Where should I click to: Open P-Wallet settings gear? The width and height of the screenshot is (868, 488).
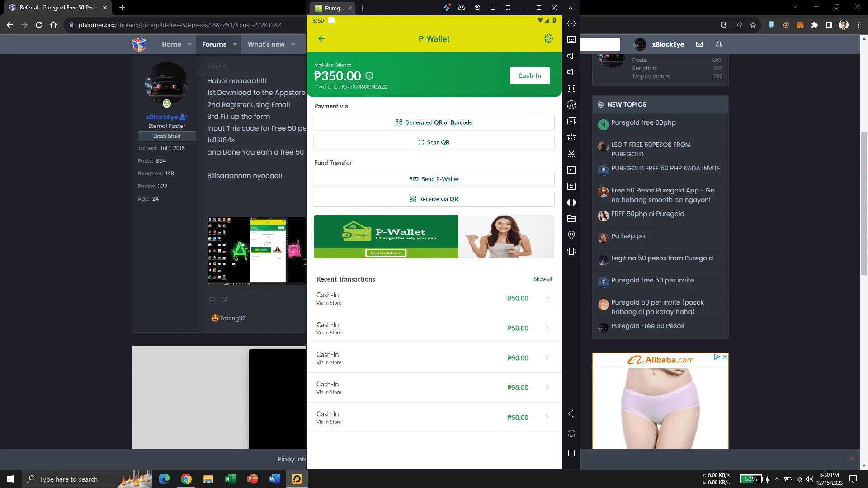click(x=548, y=38)
